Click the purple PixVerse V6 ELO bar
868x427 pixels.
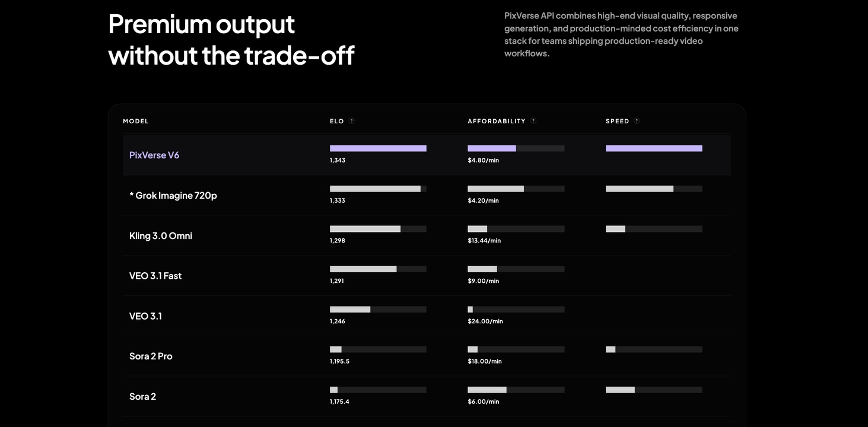(x=378, y=148)
